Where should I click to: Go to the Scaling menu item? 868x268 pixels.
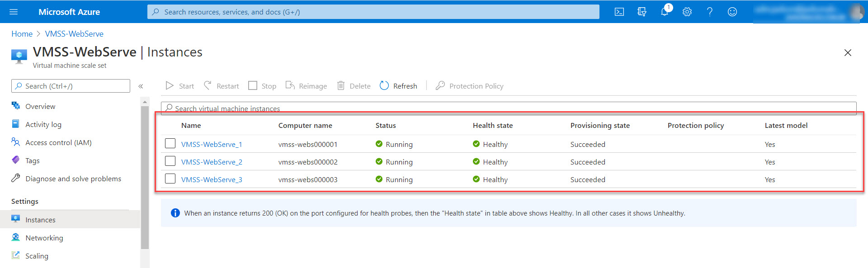click(37, 256)
